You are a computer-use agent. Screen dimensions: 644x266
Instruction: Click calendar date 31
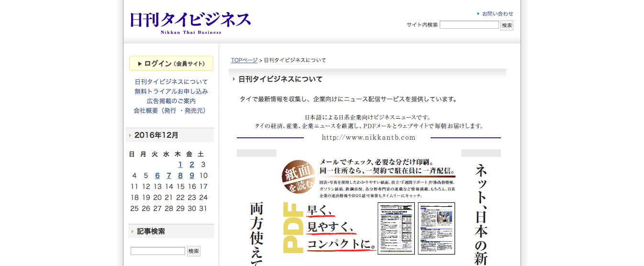point(203,209)
